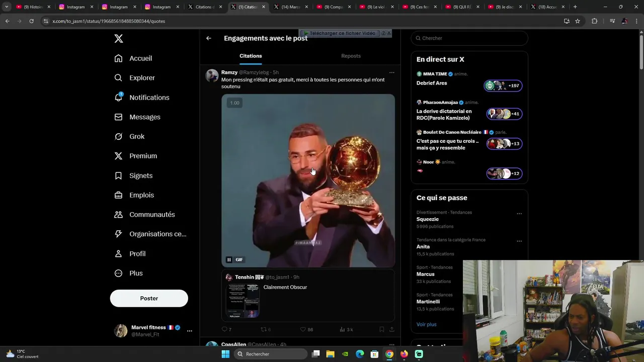
Task: Pause the Benzema GIF
Action: coord(229,259)
